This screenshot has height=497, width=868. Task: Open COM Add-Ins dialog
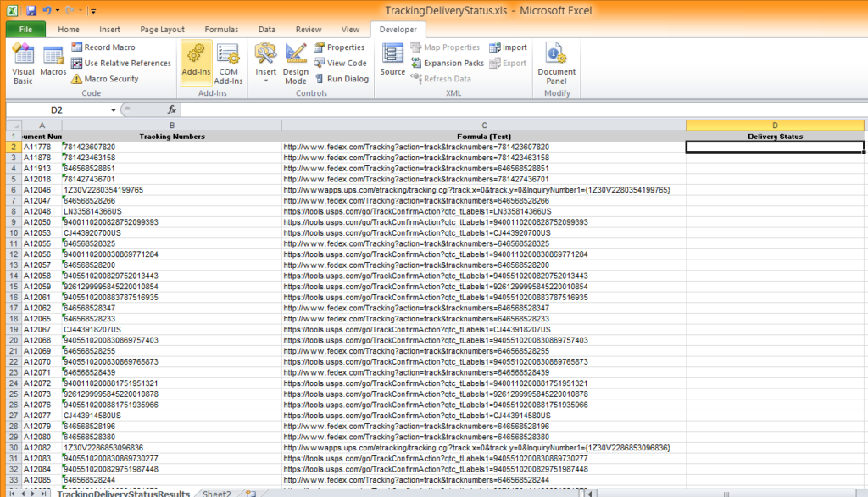pos(228,63)
